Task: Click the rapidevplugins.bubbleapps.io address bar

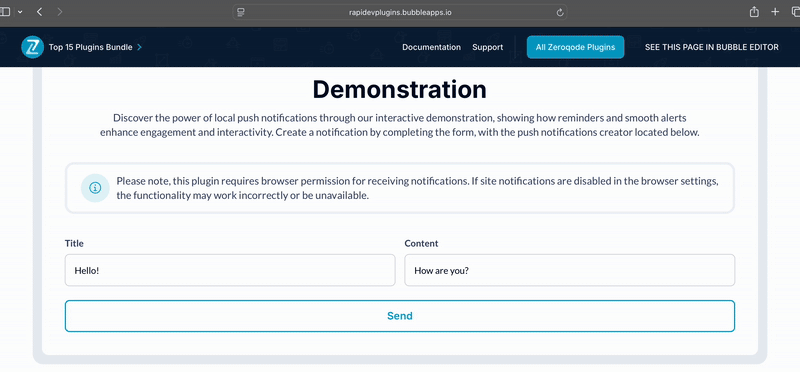Action: point(399,12)
